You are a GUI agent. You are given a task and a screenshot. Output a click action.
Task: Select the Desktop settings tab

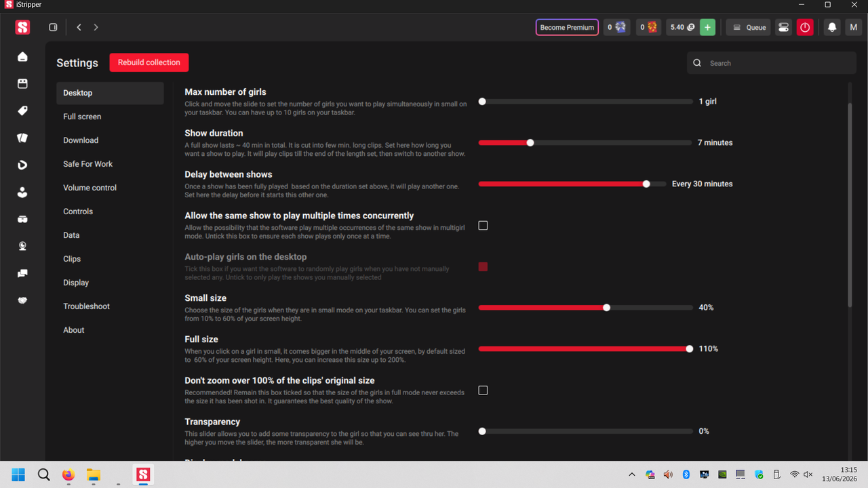tap(110, 93)
